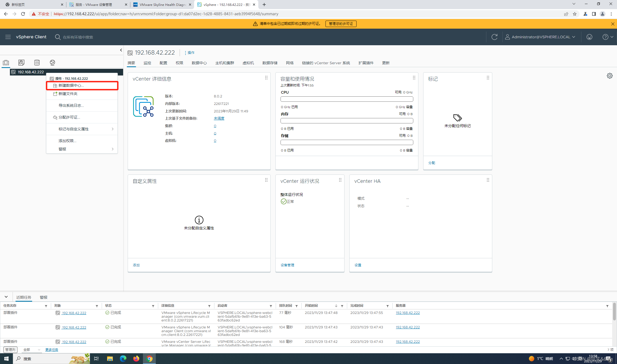This screenshot has height=364, width=617.
Task: Switch to the 更新 tab
Action: (x=386, y=63)
